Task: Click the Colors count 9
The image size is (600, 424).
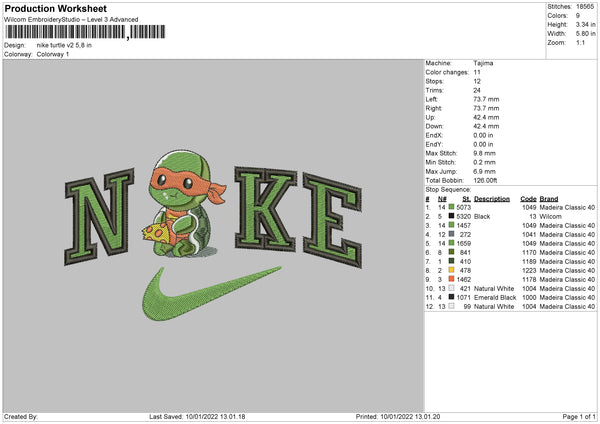Action: point(578,16)
